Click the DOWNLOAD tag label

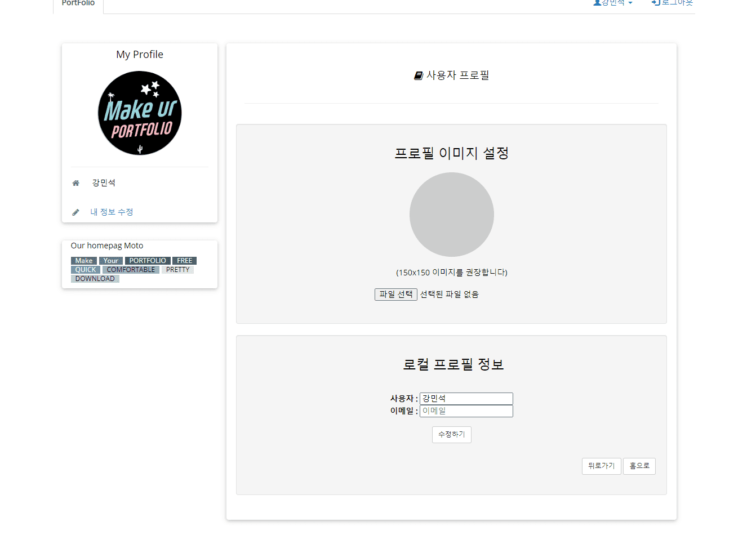click(95, 279)
